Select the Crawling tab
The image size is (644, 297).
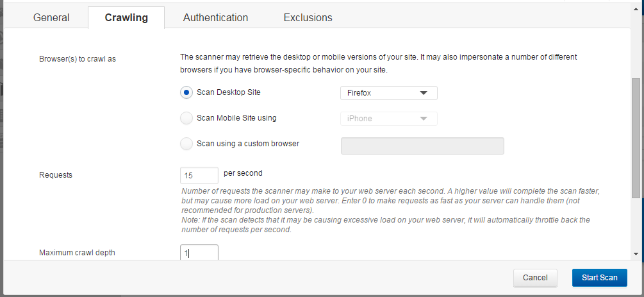(126, 18)
